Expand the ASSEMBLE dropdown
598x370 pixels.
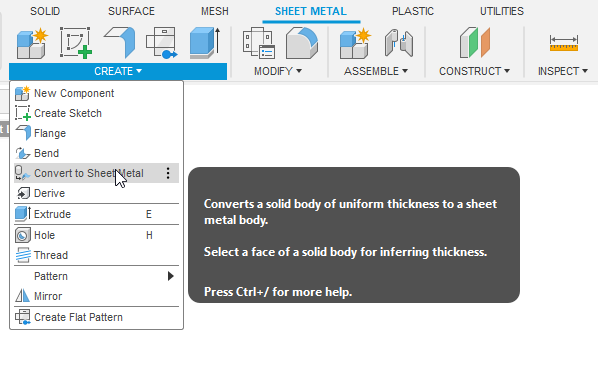pos(376,71)
